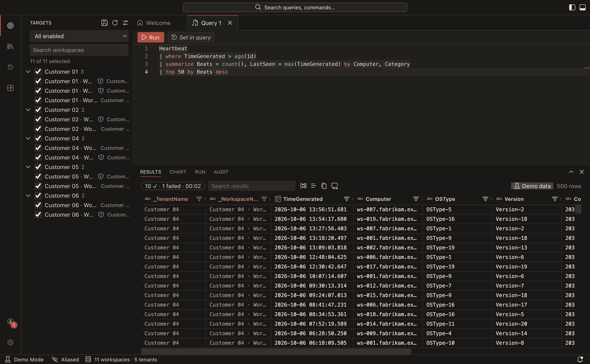
Task: Open target filter sliders icon
Action: coord(125,23)
